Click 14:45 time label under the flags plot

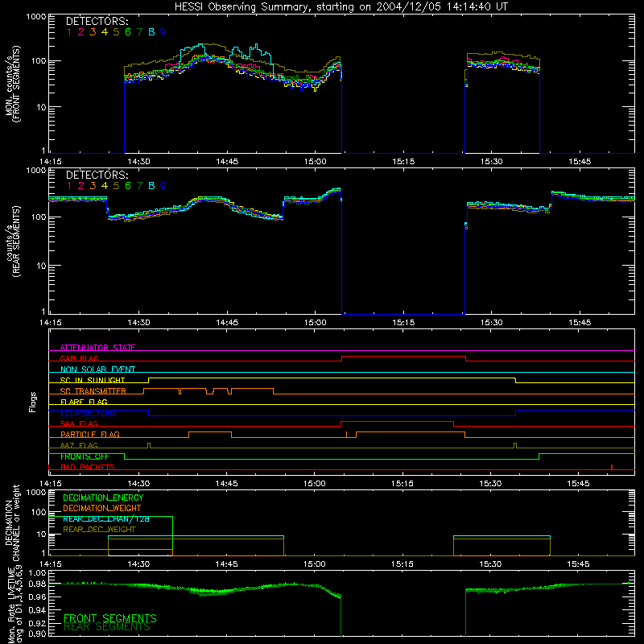point(227,484)
